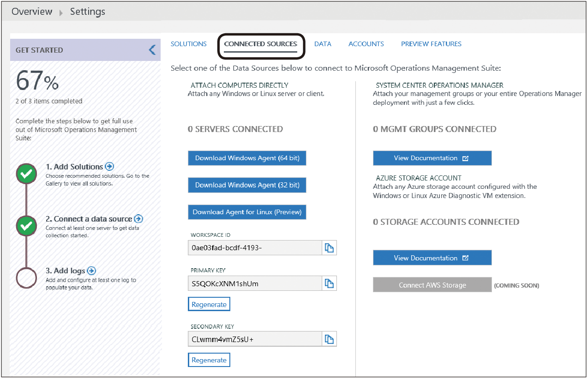Open the Data tab
Viewport: 588px width, 379px height.
coord(323,44)
